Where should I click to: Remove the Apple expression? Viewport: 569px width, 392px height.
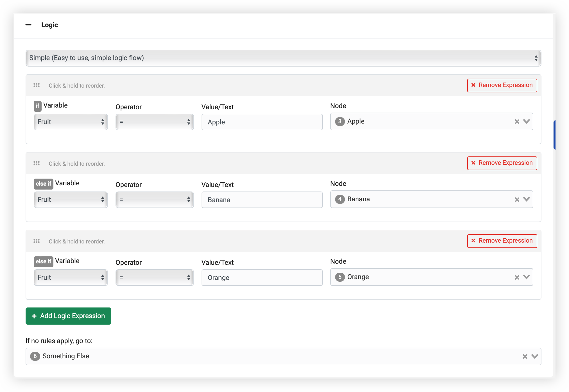point(502,85)
